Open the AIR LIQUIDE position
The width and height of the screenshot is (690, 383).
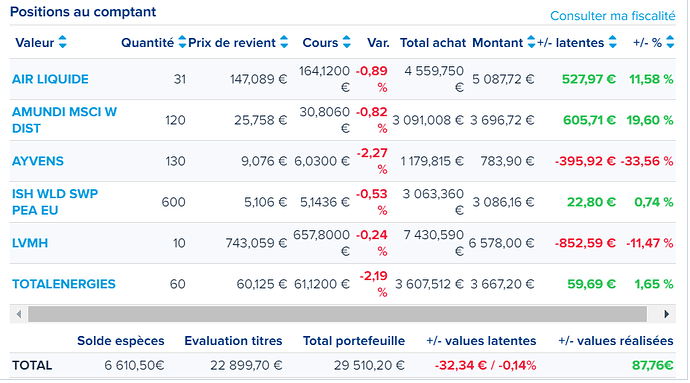(x=50, y=79)
